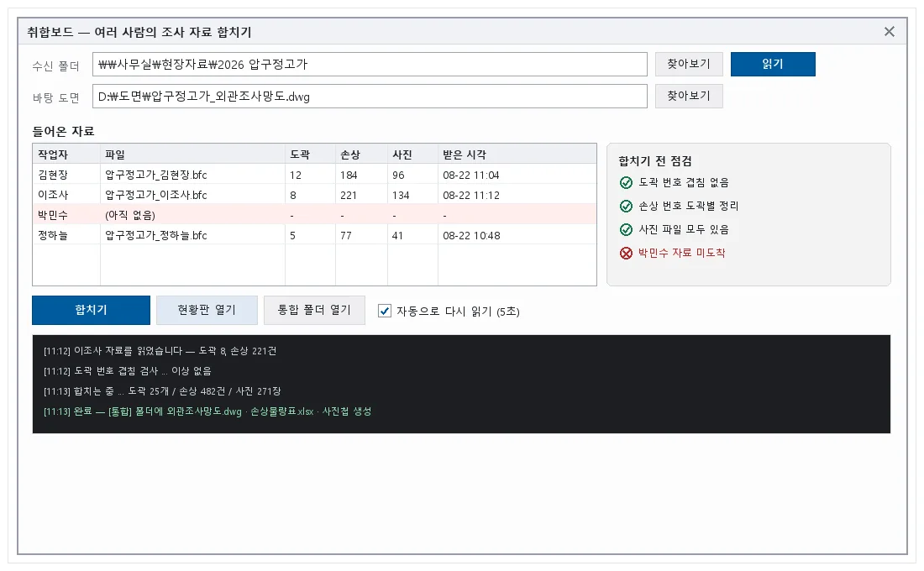Sort by 작업자 column header
This screenshot has width=924, height=571.
click(x=66, y=155)
